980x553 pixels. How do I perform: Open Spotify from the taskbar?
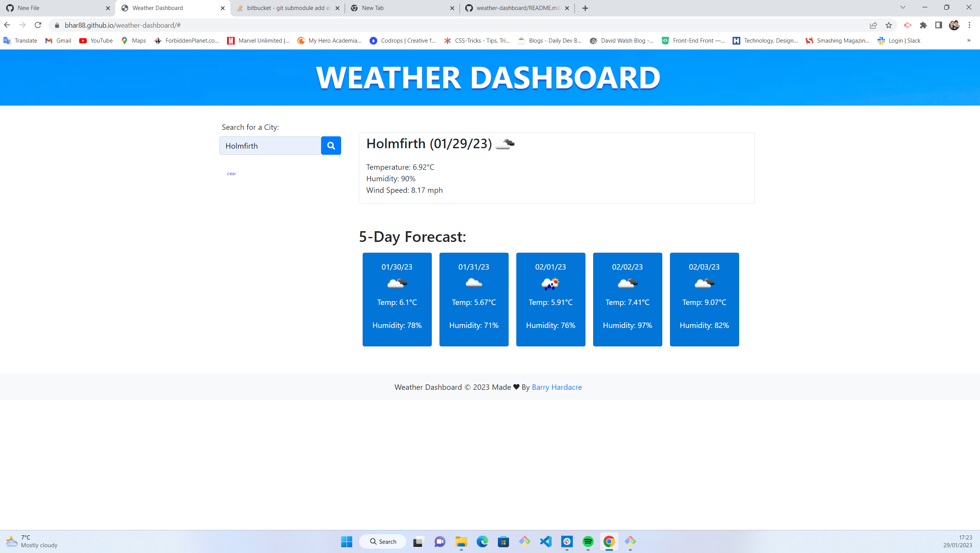pyautogui.click(x=588, y=541)
